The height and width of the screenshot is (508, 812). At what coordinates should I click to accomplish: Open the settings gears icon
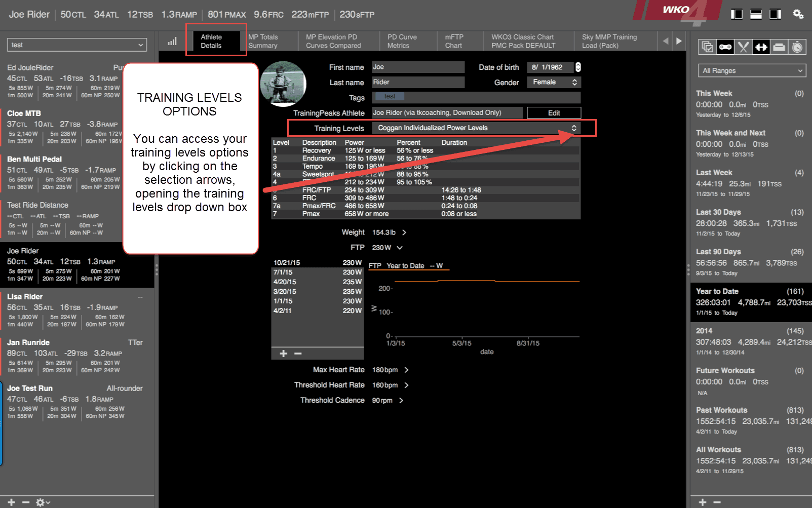click(798, 14)
